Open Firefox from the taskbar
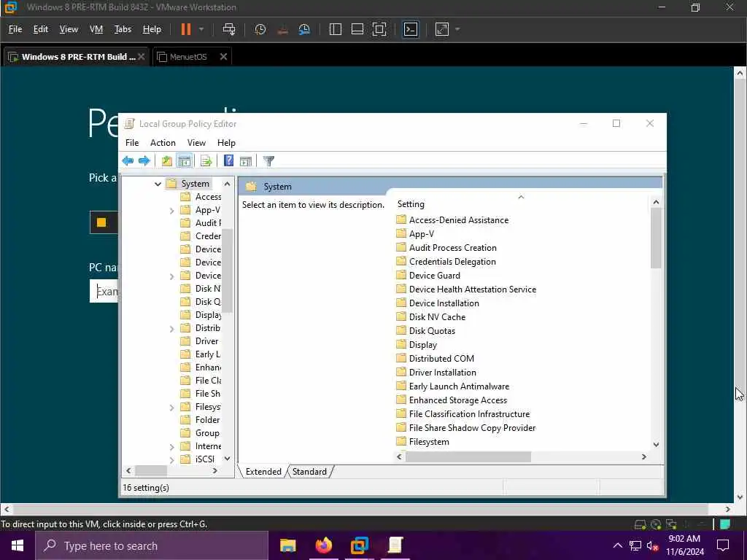 click(x=323, y=545)
